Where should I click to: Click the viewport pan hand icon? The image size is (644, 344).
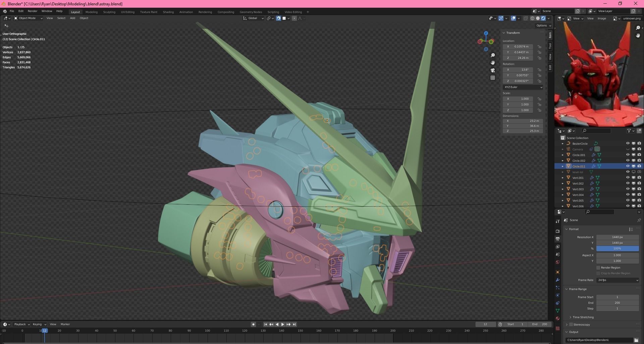(x=493, y=63)
